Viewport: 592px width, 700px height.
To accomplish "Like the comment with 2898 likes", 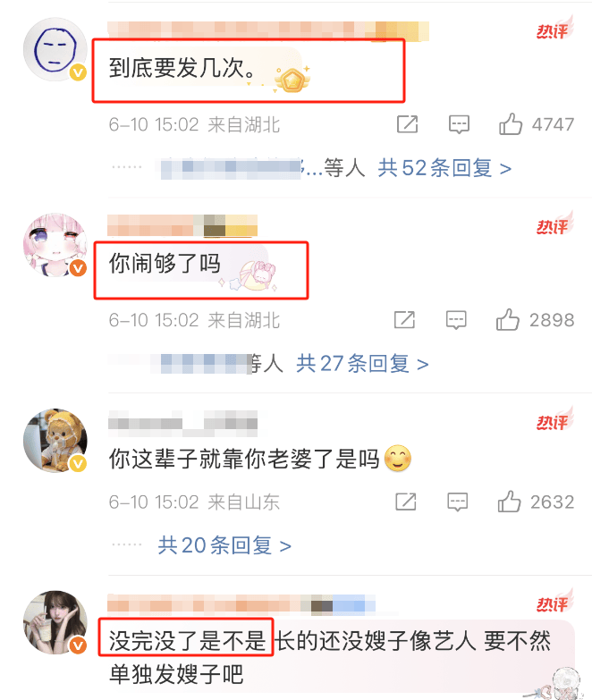I will point(508,320).
